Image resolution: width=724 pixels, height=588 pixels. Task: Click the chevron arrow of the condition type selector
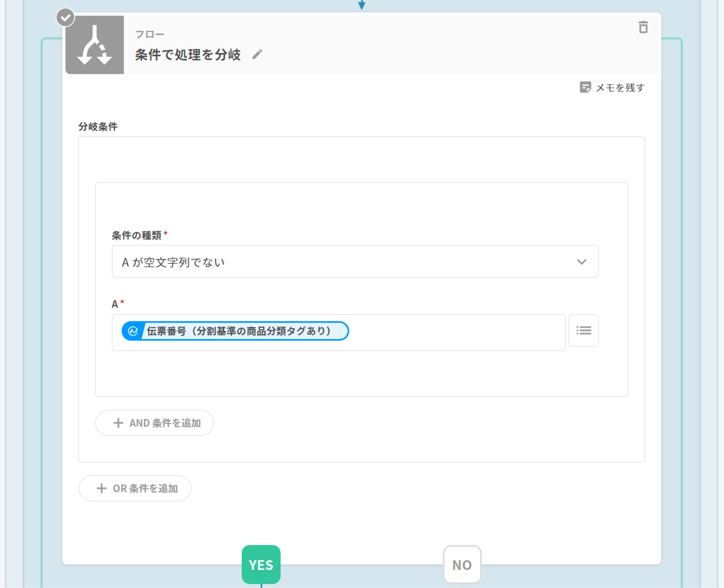coord(581,262)
